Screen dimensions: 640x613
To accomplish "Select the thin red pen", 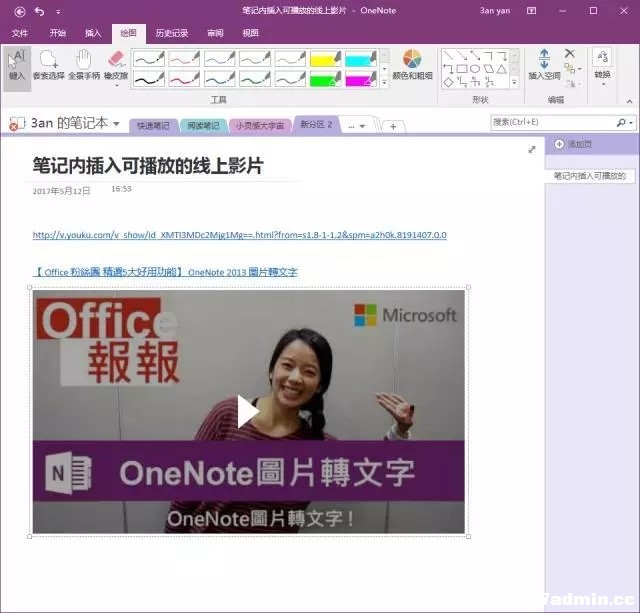I will point(184,59).
